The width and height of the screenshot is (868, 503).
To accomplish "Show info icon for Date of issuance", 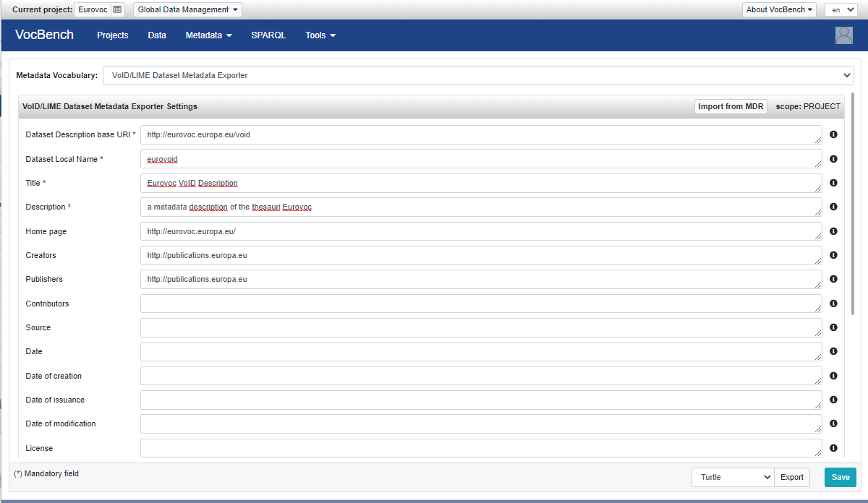I will click(833, 400).
